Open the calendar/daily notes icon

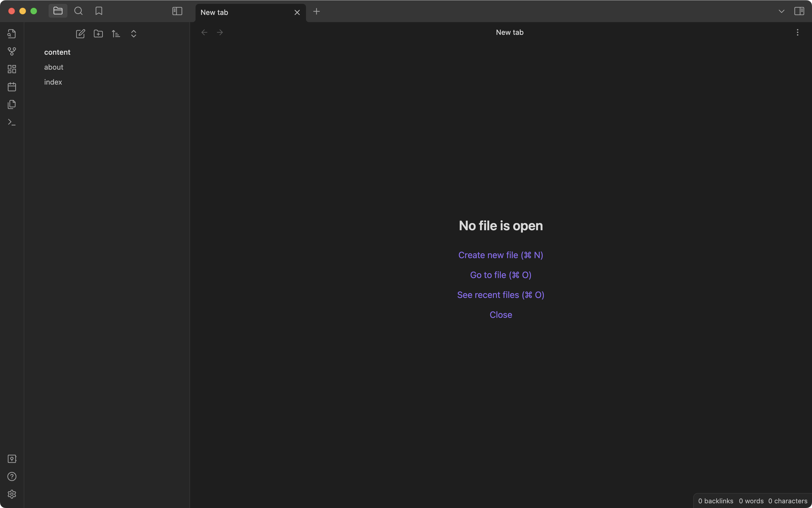pyautogui.click(x=12, y=87)
